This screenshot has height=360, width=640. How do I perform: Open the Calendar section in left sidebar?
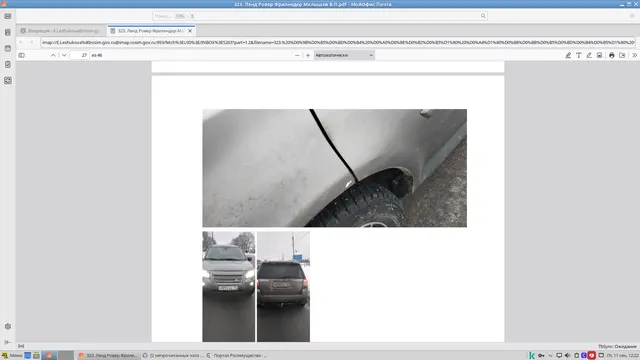tap(8, 48)
